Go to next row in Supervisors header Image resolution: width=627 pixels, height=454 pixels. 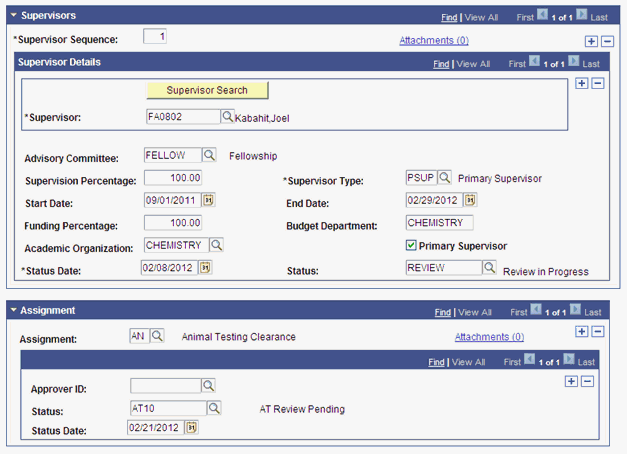pyautogui.click(x=582, y=15)
